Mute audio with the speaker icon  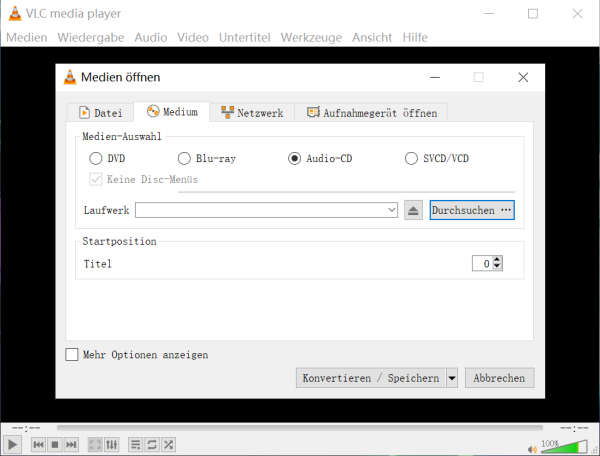(x=532, y=449)
